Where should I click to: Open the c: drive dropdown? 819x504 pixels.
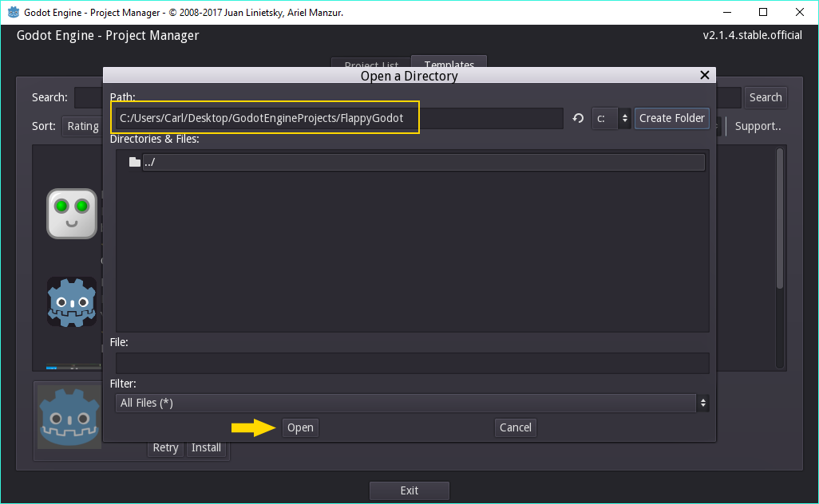[611, 119]
